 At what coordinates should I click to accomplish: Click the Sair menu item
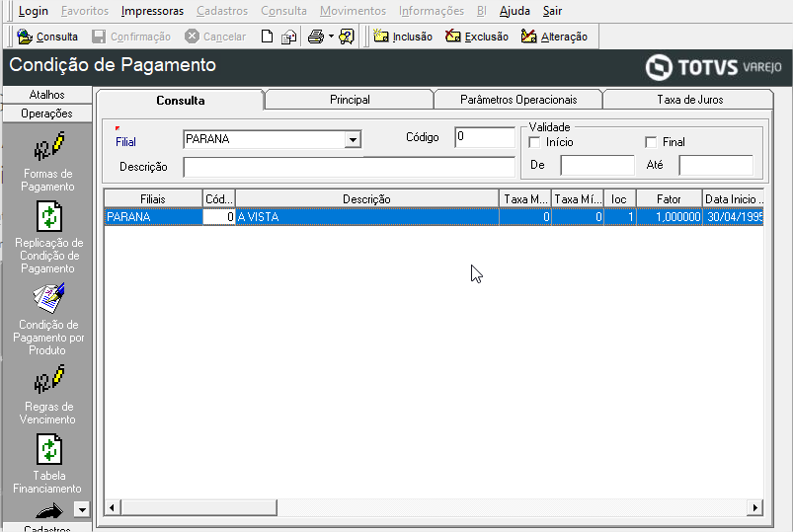[552, 11]
